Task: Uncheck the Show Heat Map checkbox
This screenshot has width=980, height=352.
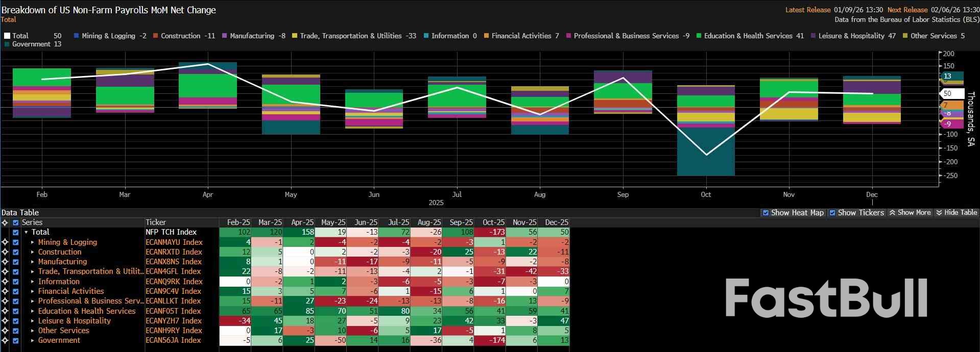Action: pos(766,213)
